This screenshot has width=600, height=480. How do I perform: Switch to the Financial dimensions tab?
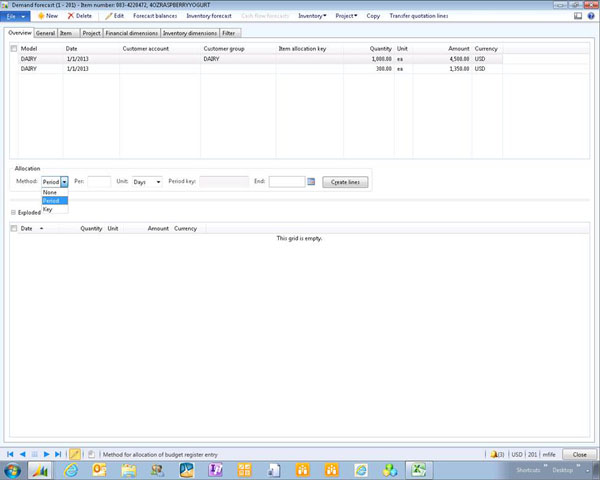click(132, 33)
